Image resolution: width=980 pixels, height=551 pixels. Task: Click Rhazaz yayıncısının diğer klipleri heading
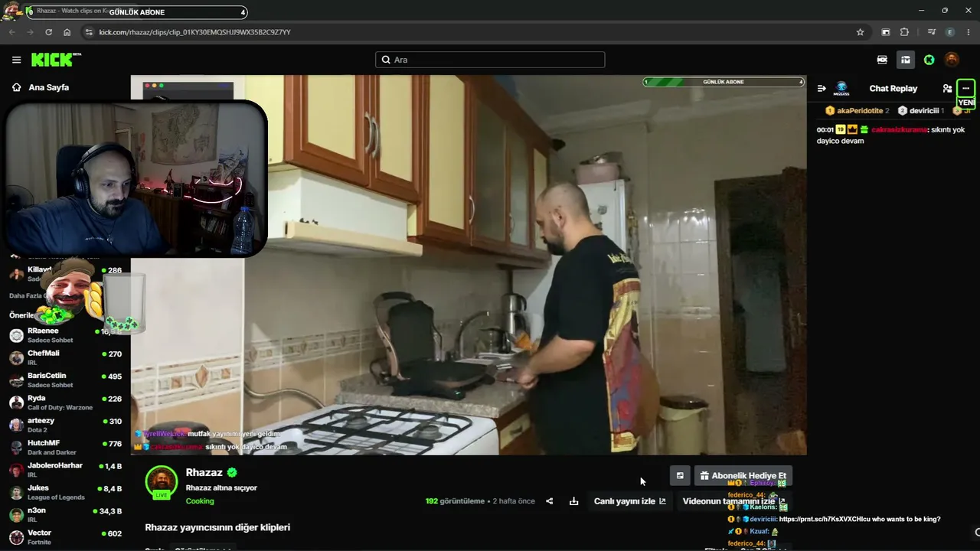(217, 527)
